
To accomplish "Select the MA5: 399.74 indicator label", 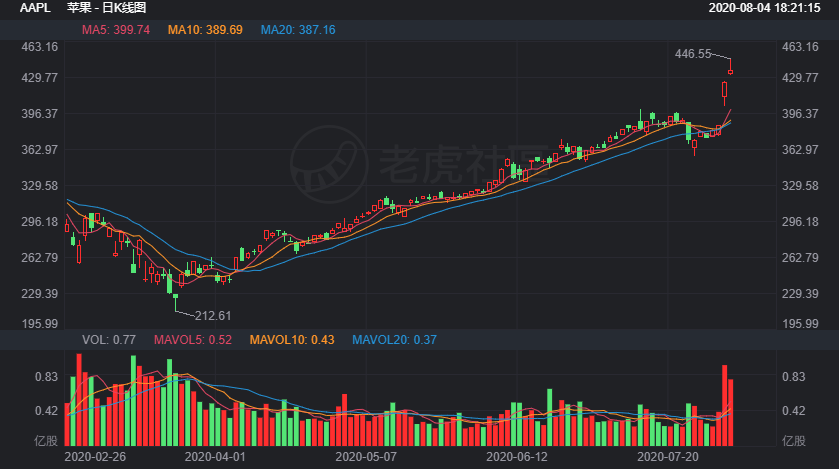I will tap(116, 30).
